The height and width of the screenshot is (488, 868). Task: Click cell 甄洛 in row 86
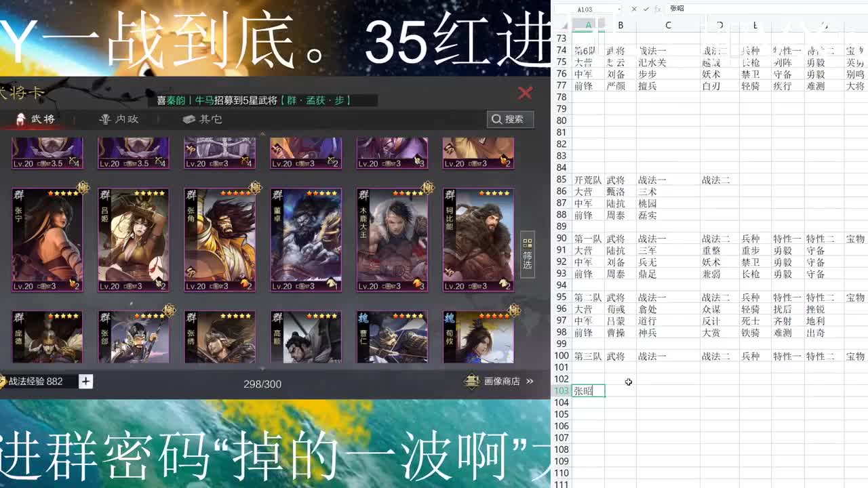point(620,192)
